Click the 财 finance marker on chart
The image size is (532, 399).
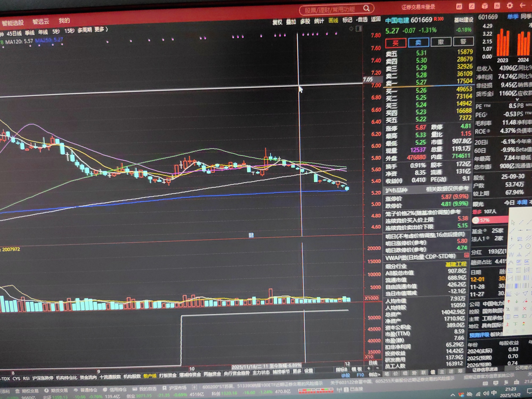251,235
